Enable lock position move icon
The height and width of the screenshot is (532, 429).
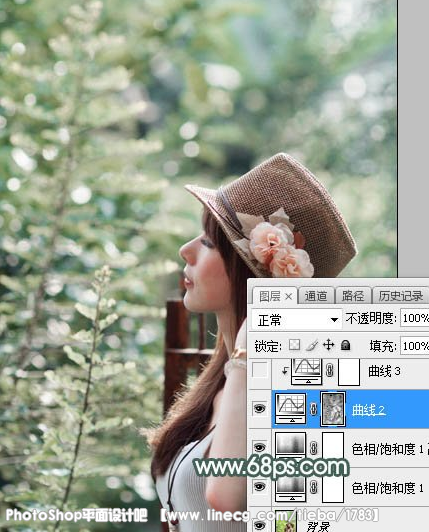(328, 345)
